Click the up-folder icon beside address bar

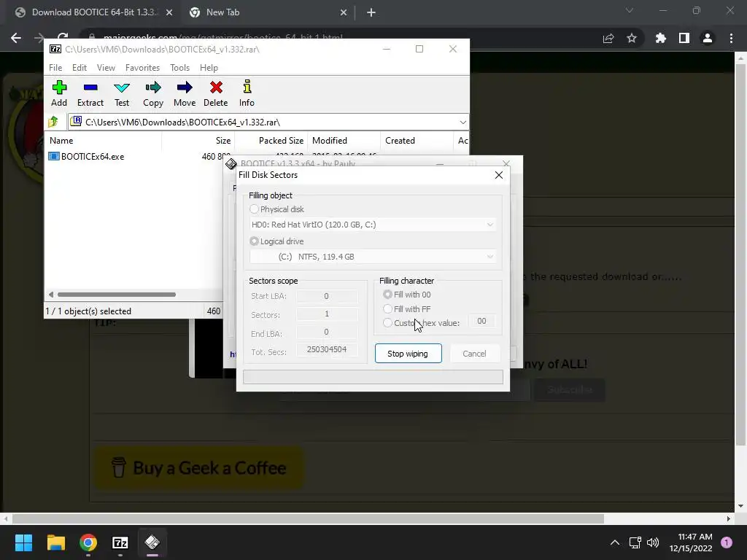click(53, 122)
